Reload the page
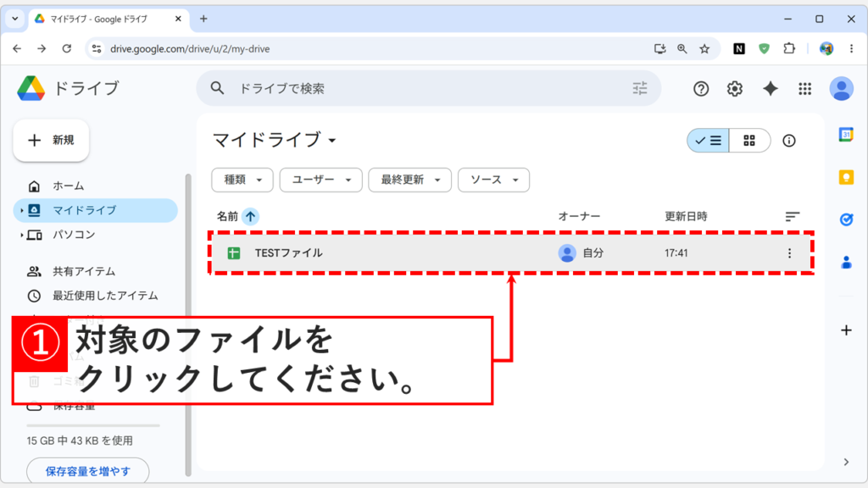The width and height of the screenshot is (868, 488). pos(66,48)
